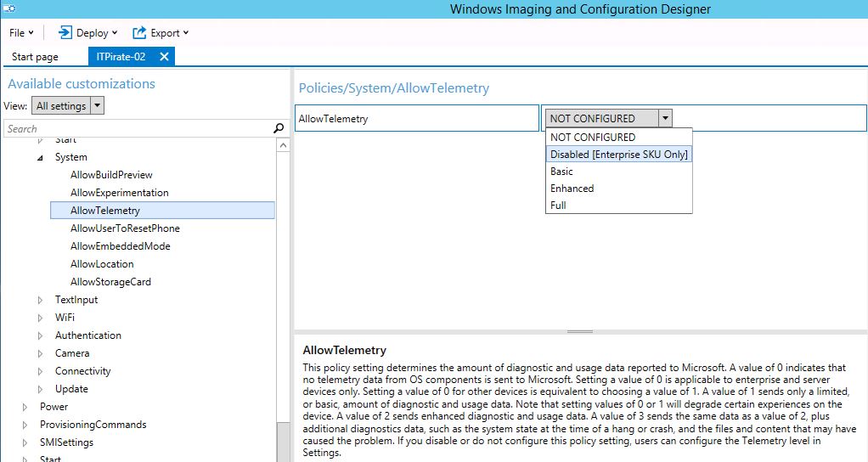
Task: Collapse the System tree node
Action: 41,158
